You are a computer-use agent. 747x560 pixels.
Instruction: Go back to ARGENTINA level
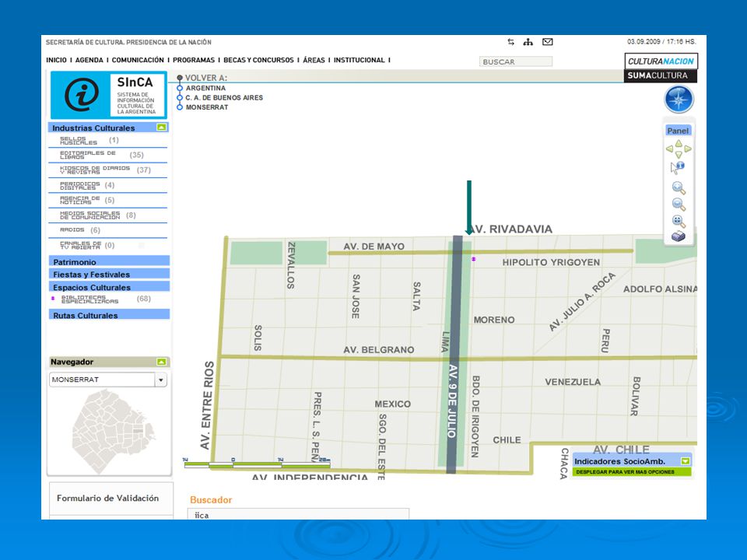[x=205, y=88]
